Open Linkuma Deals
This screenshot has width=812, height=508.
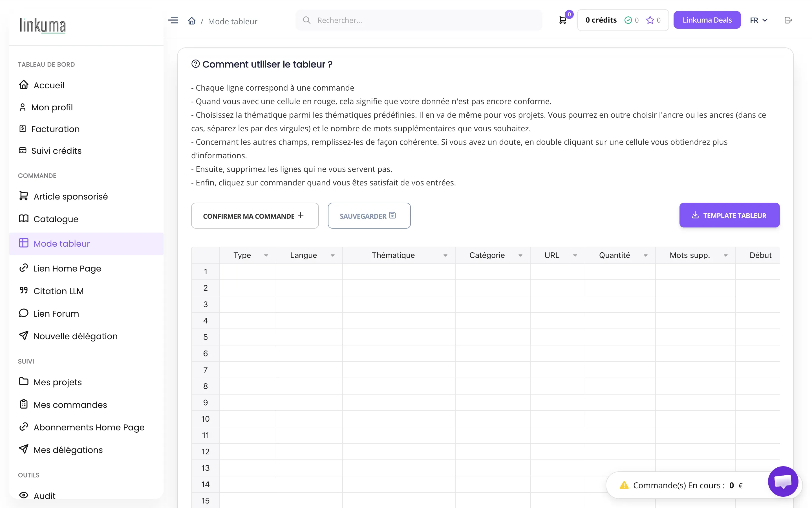[x=707, y=20]
